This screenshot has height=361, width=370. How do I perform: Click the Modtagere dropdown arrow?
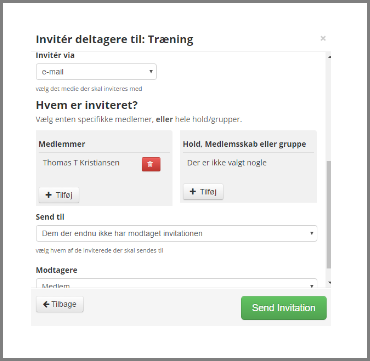point(311,286)
